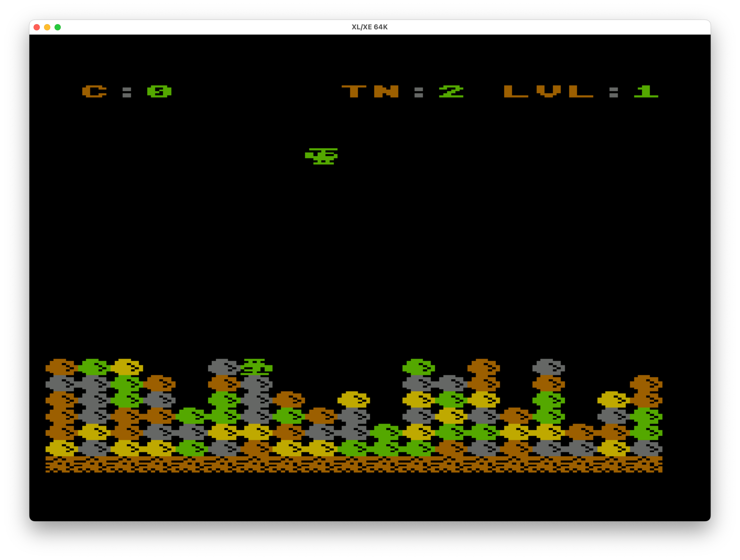Screen dimensions: 740x560
Task: Click the topmost gray rock on the right side
Action: click(x=548, y=367)
